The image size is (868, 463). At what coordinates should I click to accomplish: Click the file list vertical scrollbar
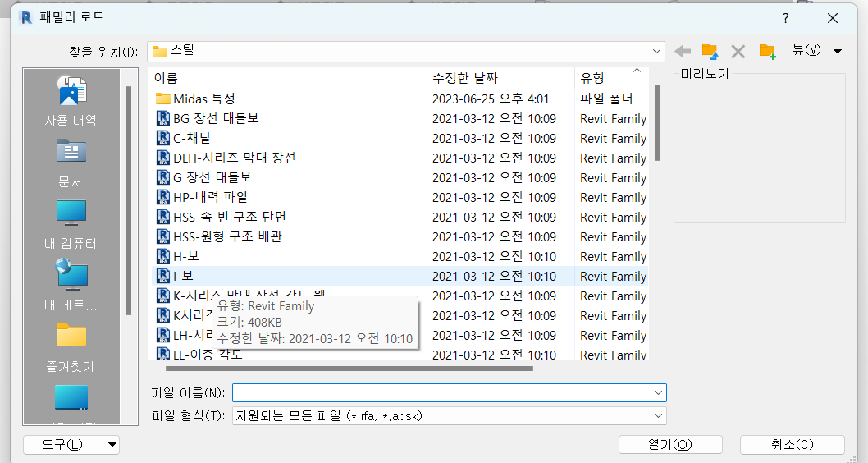pyautogui.click(x=657, y=122)
